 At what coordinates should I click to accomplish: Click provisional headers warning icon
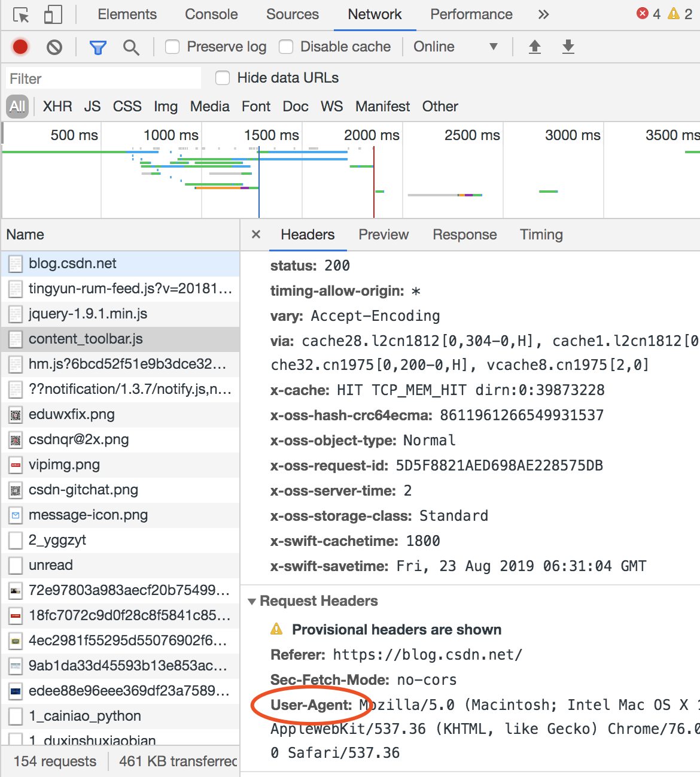point(276,629)
